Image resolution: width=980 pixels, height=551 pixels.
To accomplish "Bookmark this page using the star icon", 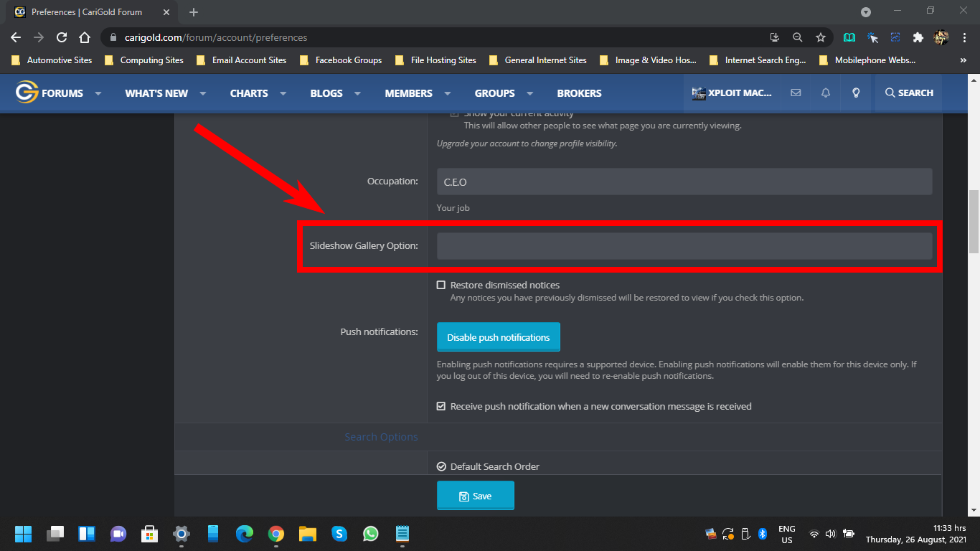I will (x=821, y=37).
